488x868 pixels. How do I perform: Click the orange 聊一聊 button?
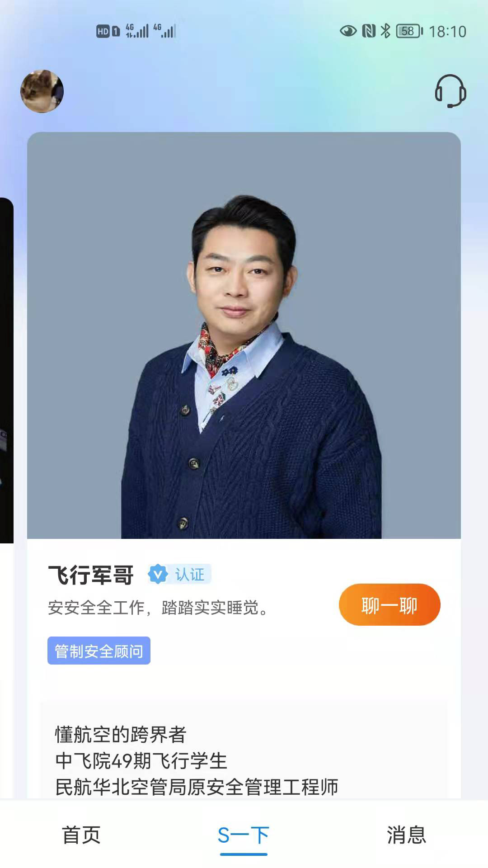tap(389, 605)
